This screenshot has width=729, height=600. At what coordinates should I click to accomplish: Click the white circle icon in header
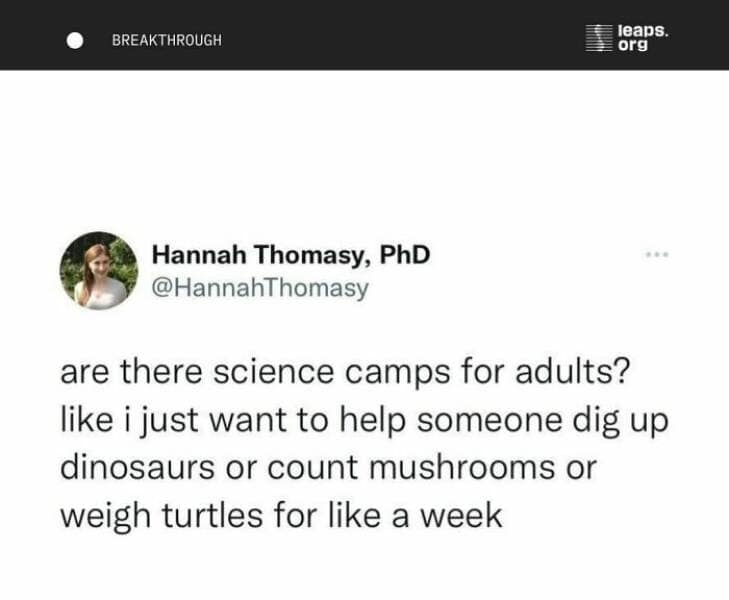(x=75, y=40)
